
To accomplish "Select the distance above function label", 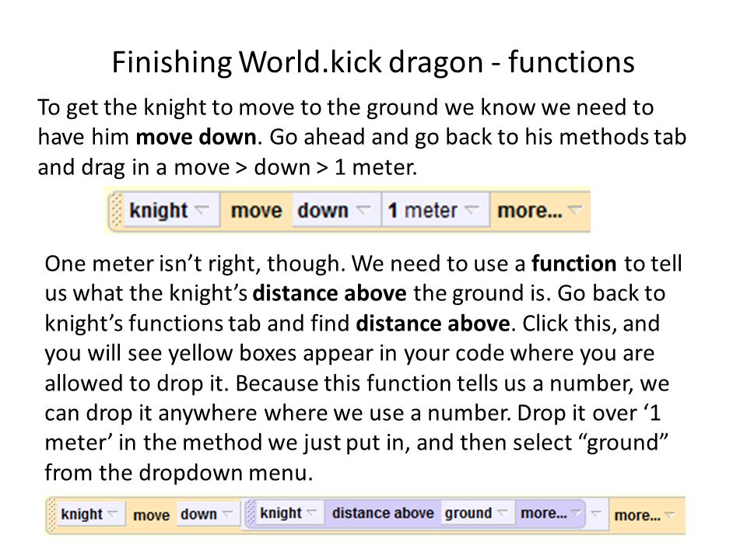I will tap(383, 513).
